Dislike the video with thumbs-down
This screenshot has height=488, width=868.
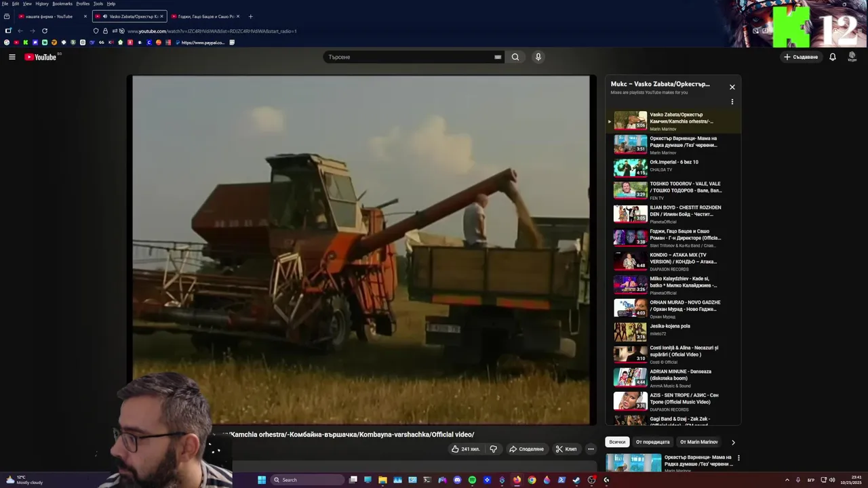pyautogui.click(x=493, y=449)
